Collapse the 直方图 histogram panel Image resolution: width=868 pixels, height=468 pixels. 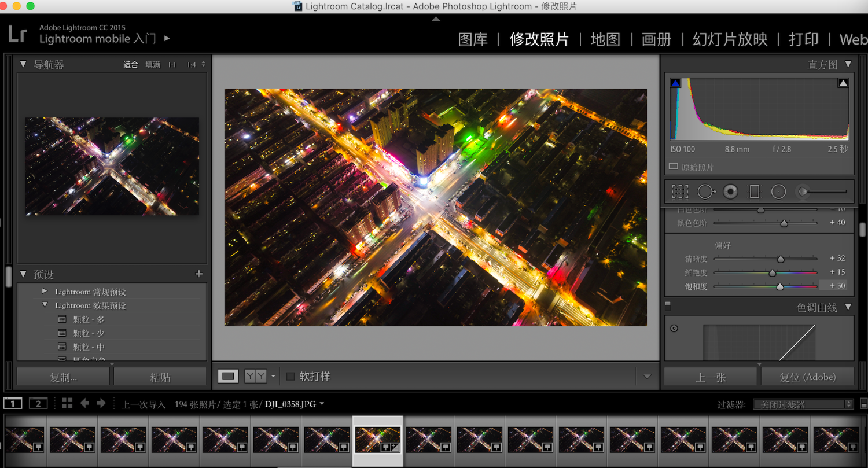pos(848,64)
